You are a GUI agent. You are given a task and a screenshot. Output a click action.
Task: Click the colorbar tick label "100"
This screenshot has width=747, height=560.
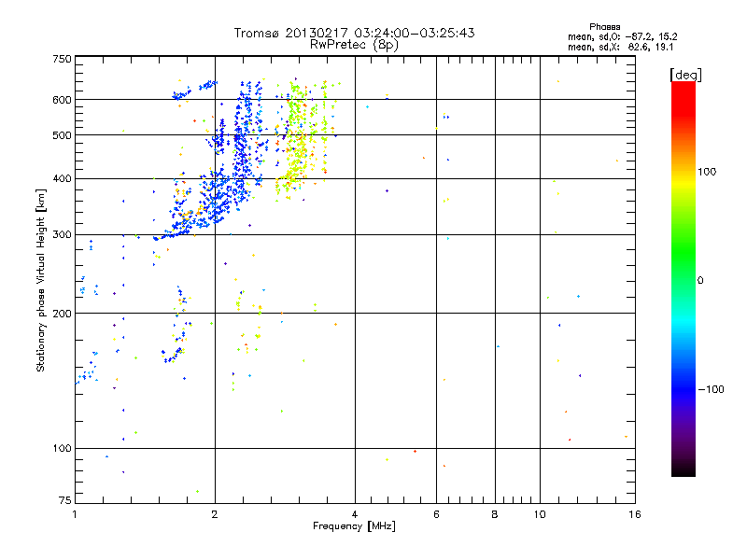coord(707,172)
